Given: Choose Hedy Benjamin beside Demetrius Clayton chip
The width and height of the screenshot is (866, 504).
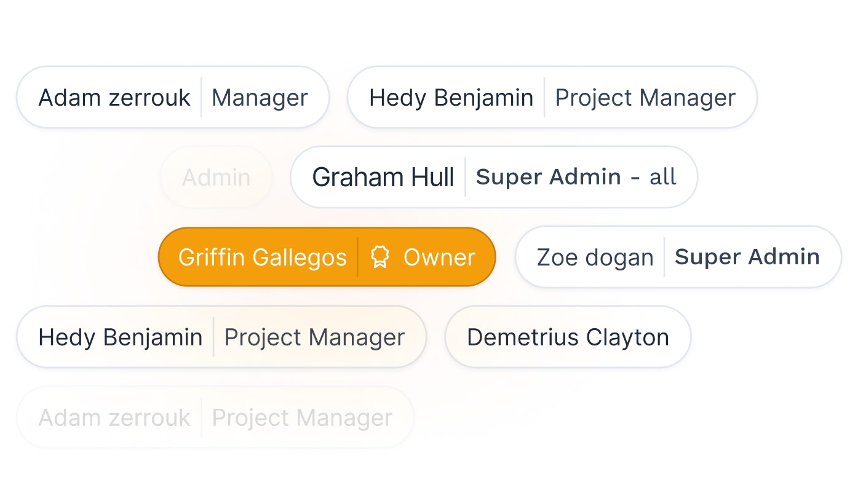Looking at the screenshot, I should pyautogui.click(x=121, y=337).
